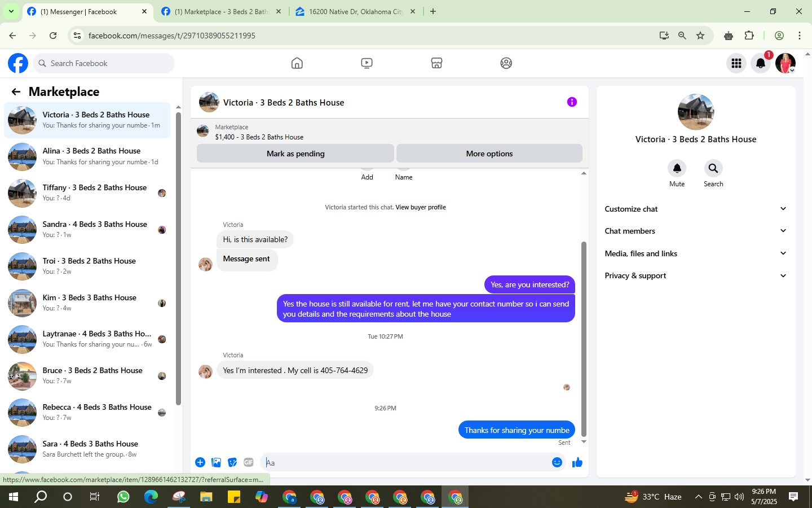Close the Messenger | Facebook tab
The height and width of the screenshot is (508, 812).
pyautogui.click(x=144, y=11)
